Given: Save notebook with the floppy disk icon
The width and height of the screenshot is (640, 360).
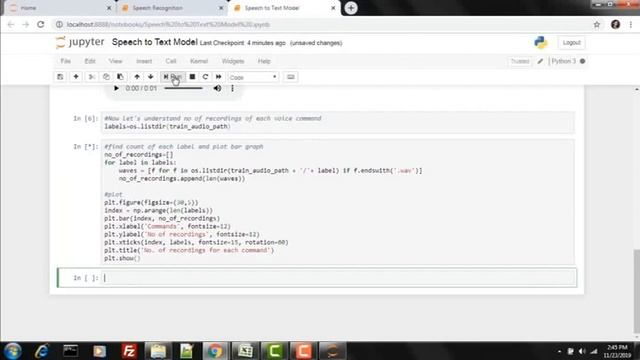Looking at the screenshot, I should point(60,77).
